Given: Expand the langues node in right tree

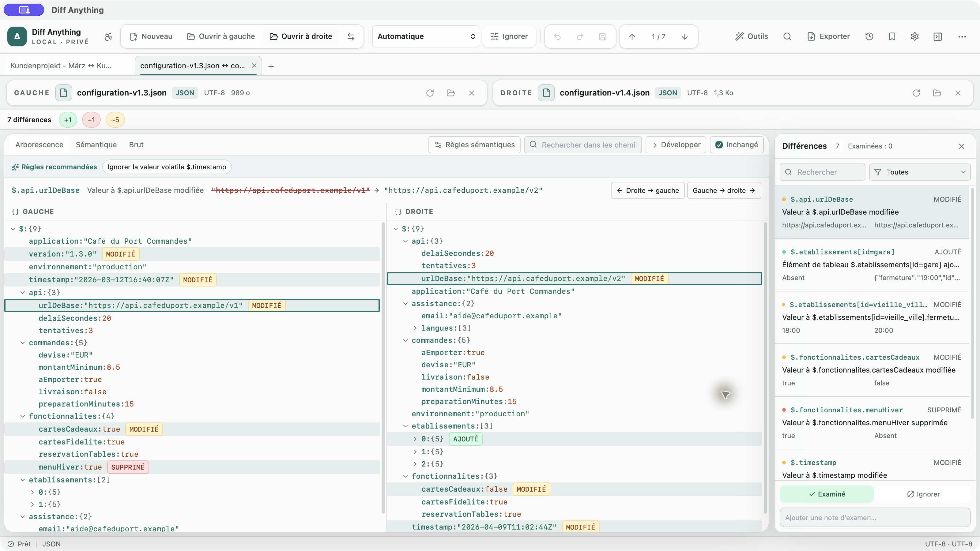Looking at the screenshot, I should pyautogui.click(x=415, y=328).
